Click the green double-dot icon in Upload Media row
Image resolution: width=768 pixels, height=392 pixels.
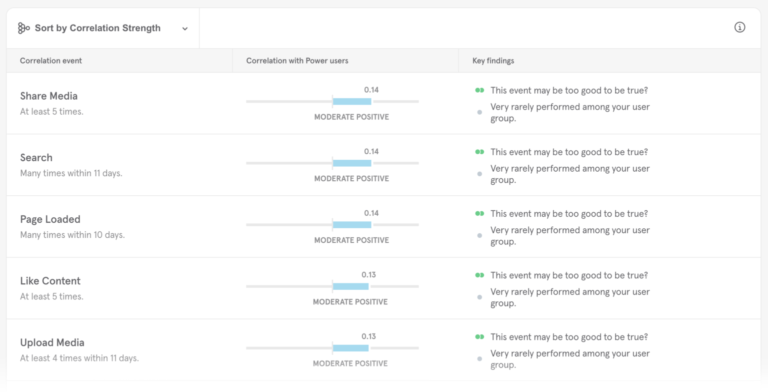pos(480,337)
